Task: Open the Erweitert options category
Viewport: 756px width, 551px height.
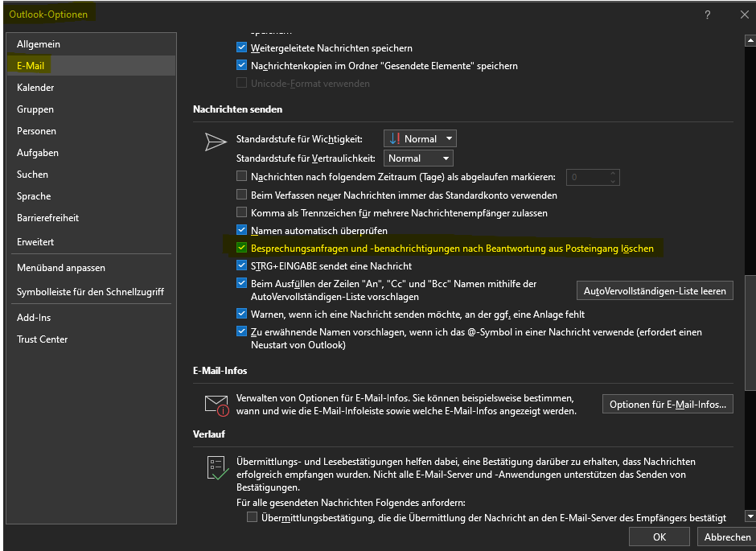Action: click(x=37, y=242)
